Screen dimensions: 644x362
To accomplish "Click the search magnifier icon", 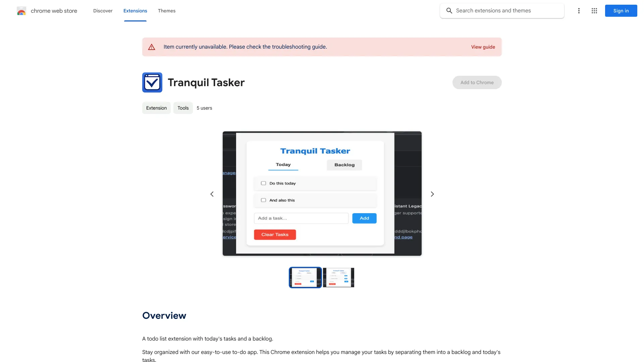I will coord(449,11).
